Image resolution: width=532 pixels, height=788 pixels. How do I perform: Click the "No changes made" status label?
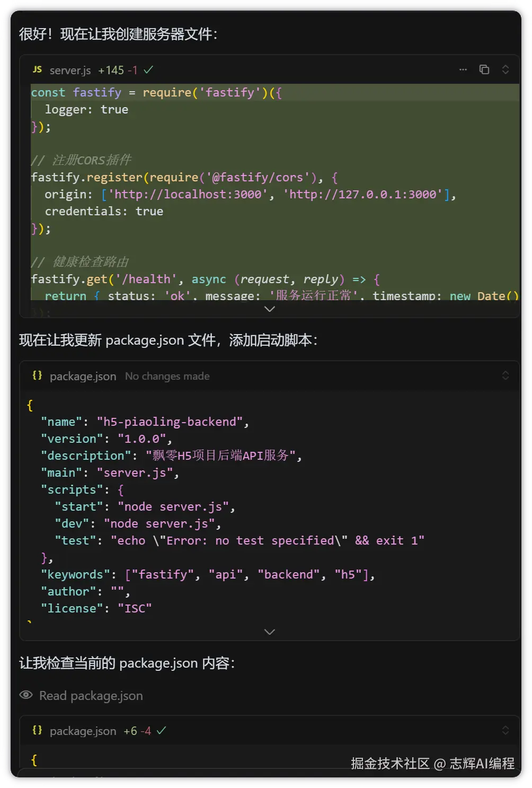click(167, 376)
